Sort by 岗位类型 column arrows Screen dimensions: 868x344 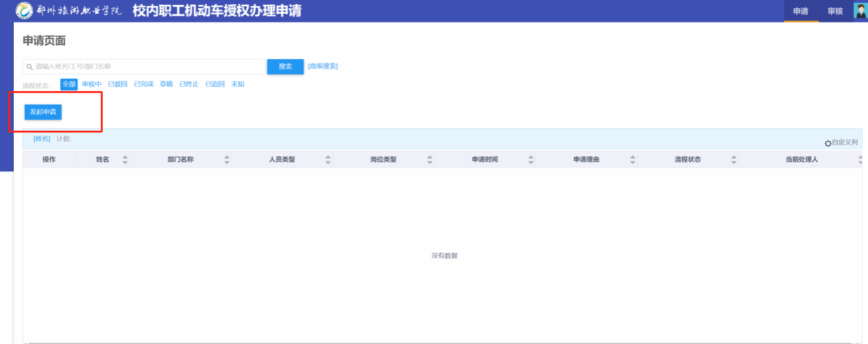(429, 160)
